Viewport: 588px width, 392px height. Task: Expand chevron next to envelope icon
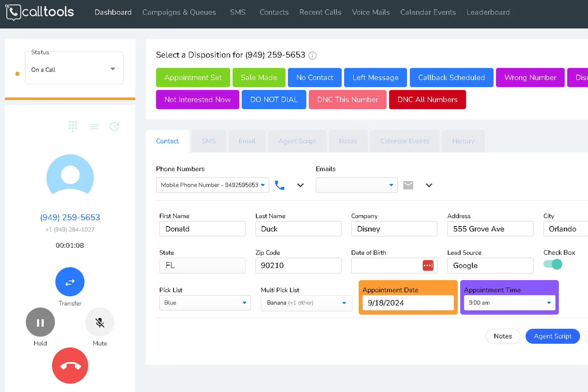click(429, 185)
